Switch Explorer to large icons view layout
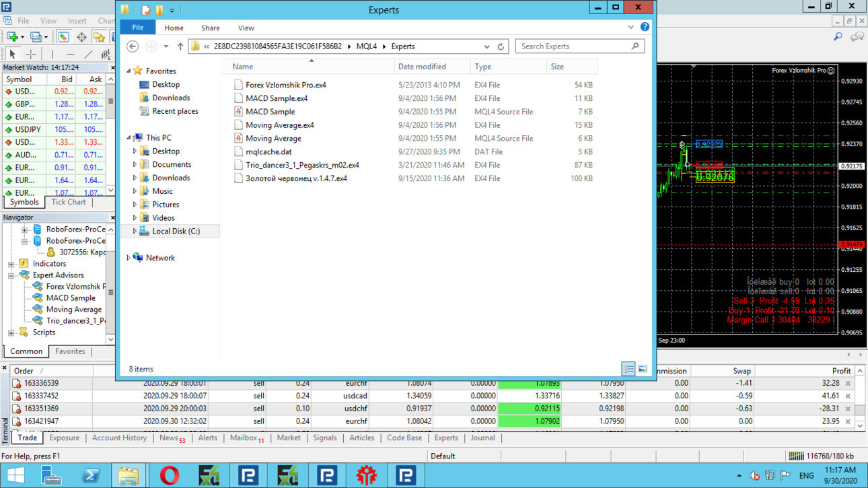868x488 pixels. 643,369
